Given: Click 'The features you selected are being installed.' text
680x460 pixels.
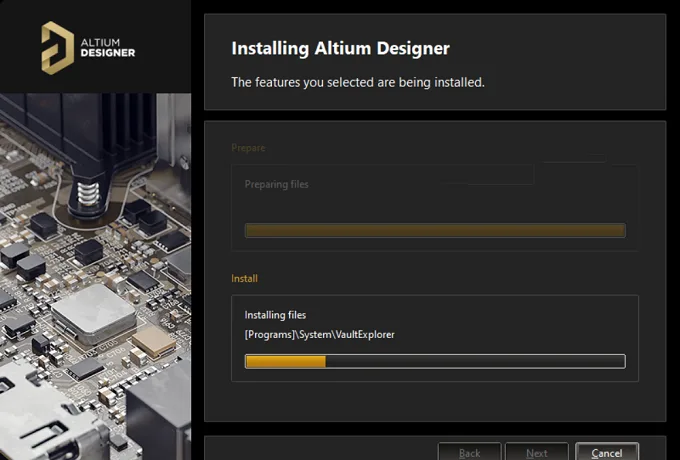Looking at the screenshot, I should 358,82.
